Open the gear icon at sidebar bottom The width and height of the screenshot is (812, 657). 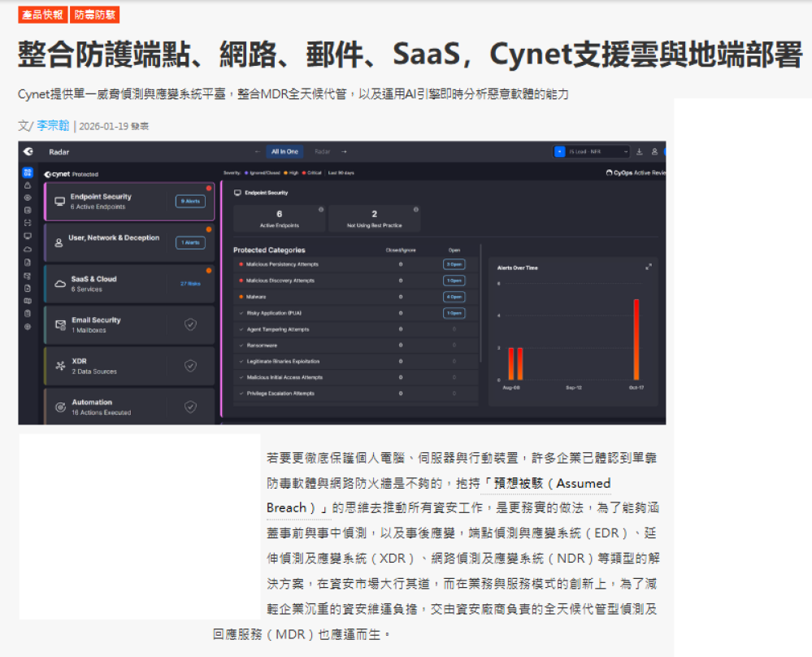click(28, 327)
